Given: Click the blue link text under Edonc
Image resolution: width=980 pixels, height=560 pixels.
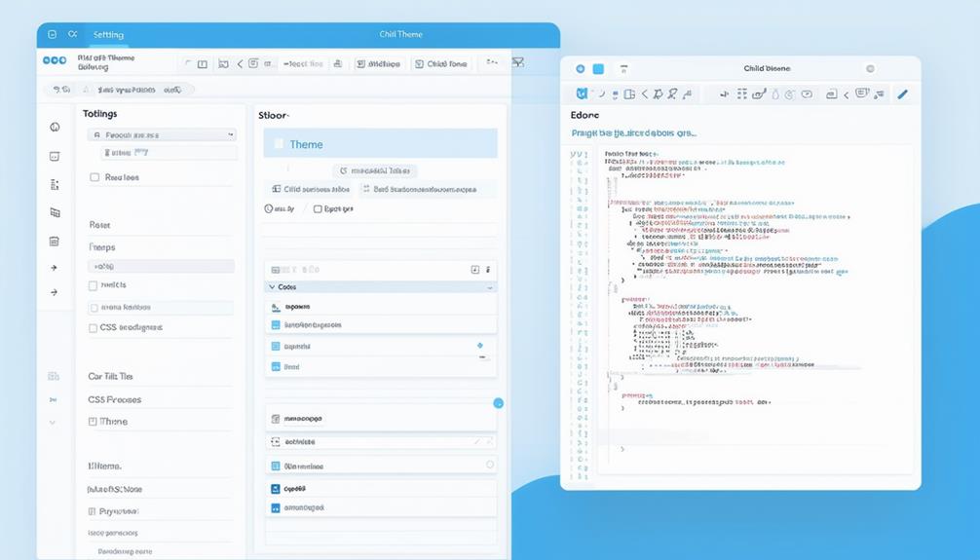Looking at the screenshot, I should tap(634, 132).
